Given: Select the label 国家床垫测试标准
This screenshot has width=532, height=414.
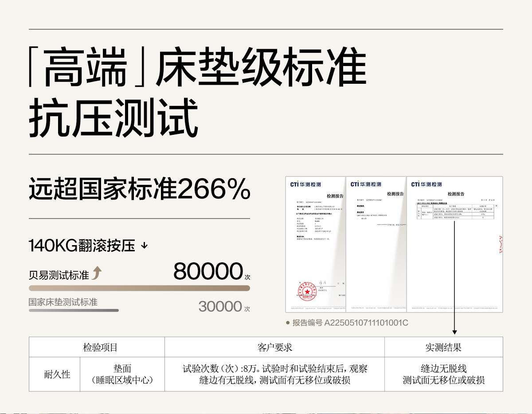Looking at the screenshot, I should [63, 302].
